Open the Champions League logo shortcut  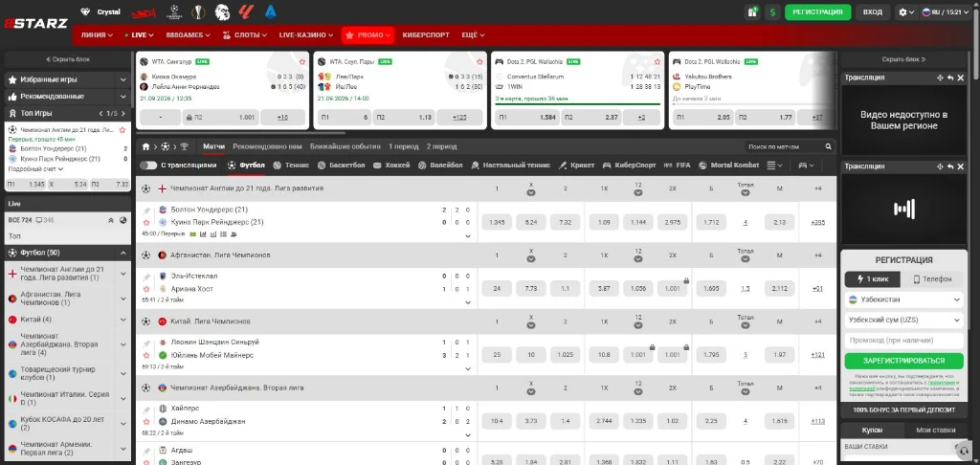[x=174, y=11]
